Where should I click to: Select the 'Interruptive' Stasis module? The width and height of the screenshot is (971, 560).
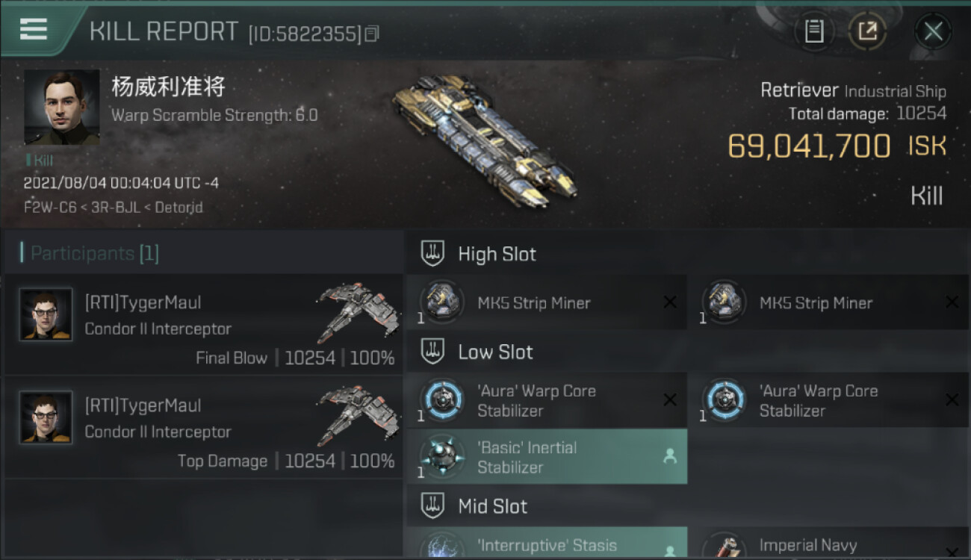547,544
